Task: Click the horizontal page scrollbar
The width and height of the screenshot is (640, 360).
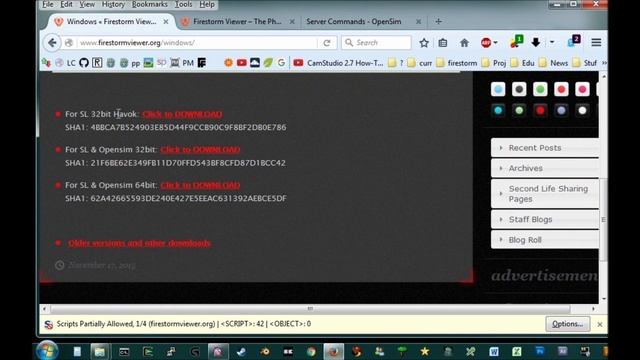Action: click(x=310, y=309)
